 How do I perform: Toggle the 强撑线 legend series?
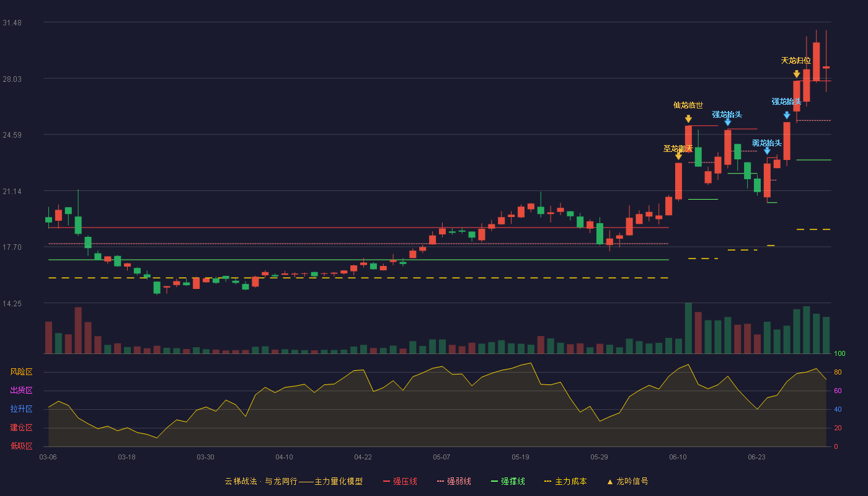point(508,481)
